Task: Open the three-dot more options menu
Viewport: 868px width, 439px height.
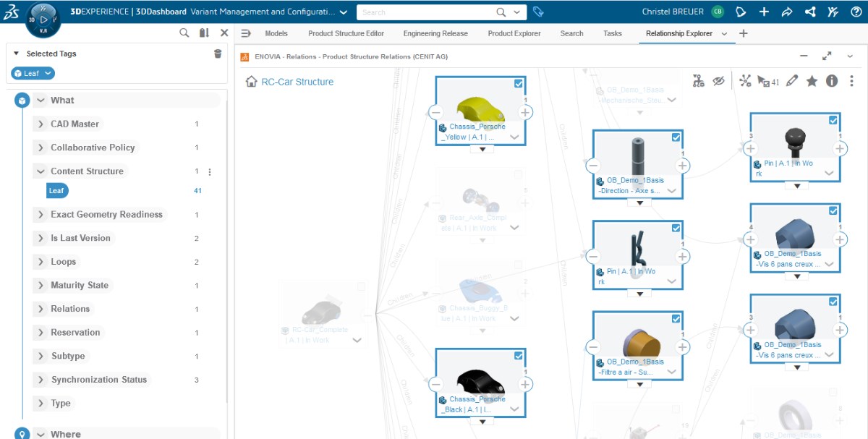Action: 851,81
